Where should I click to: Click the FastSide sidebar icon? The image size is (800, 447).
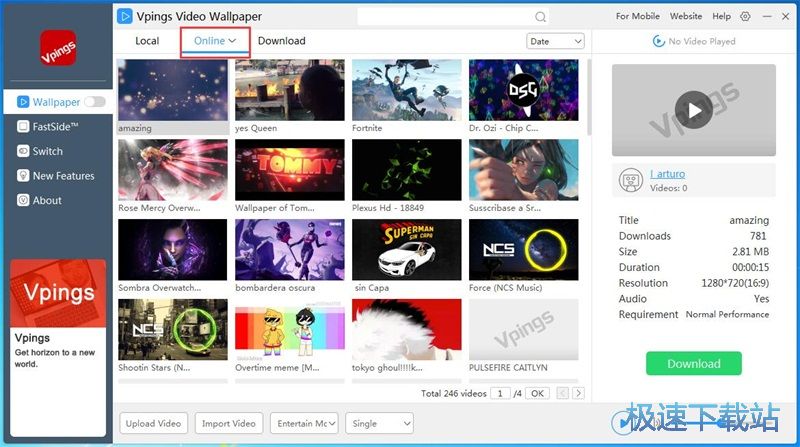click(24, 127)
